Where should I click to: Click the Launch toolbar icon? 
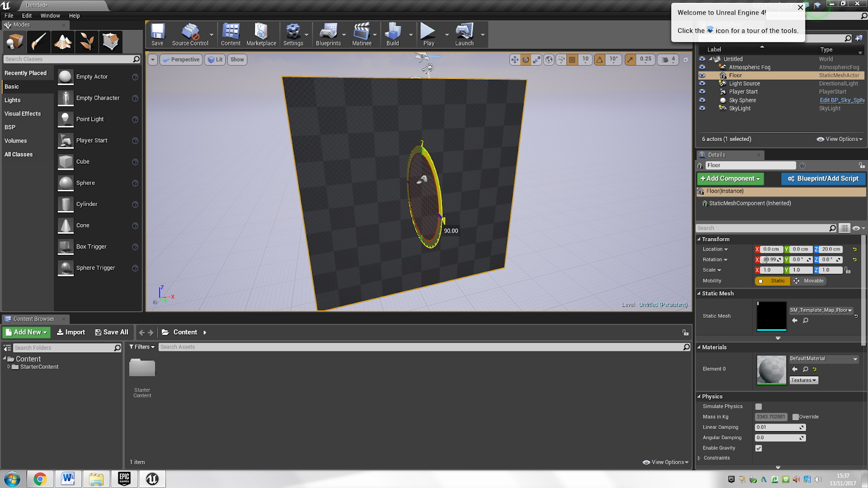tap(464, 35)
